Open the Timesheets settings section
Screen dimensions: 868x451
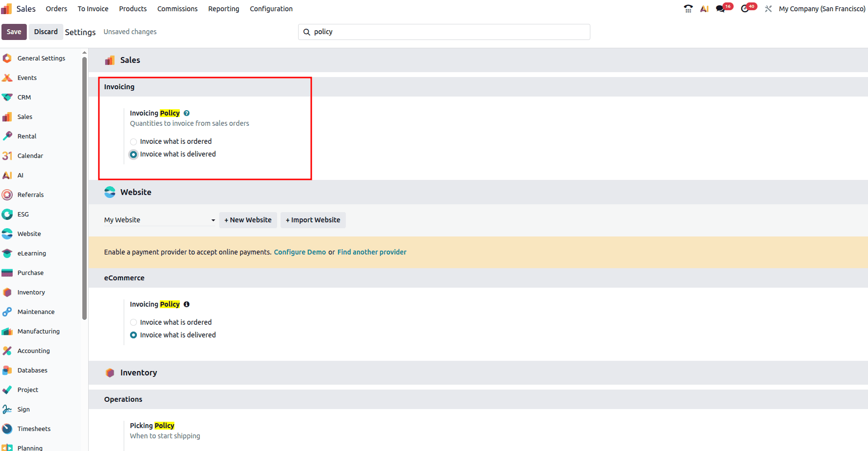point(34,429)
